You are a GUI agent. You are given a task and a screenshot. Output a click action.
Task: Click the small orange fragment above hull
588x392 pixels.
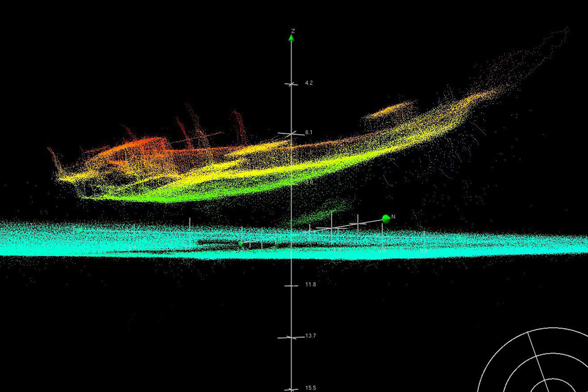[x=387, y=110]
